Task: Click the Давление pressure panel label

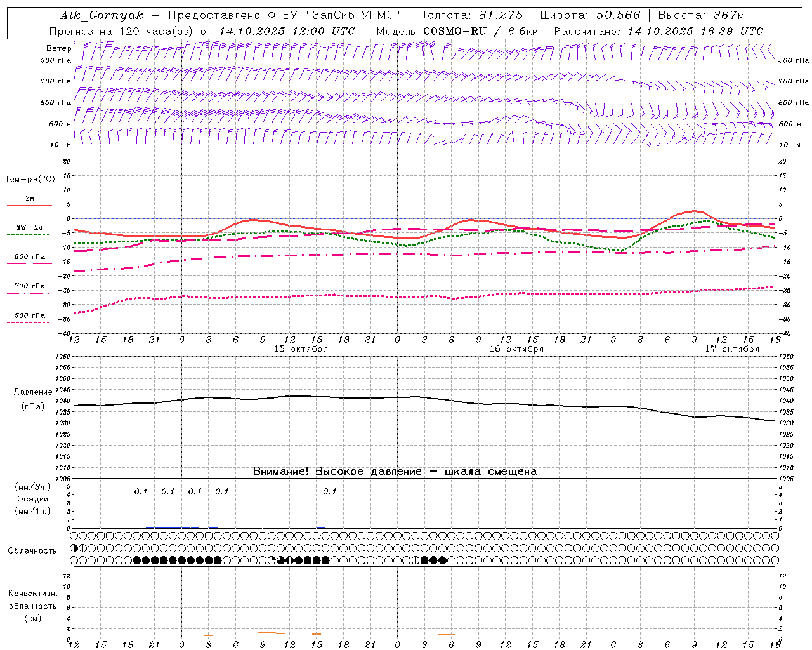Action: [33, 392]
